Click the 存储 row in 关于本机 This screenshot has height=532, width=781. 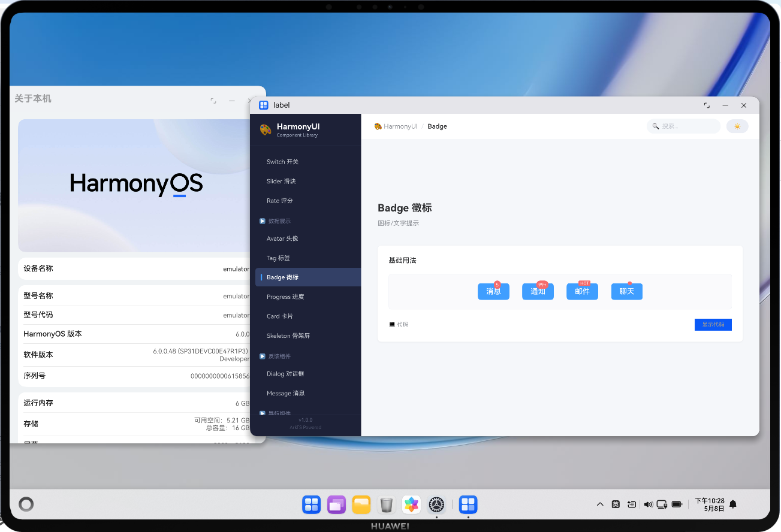136,424
